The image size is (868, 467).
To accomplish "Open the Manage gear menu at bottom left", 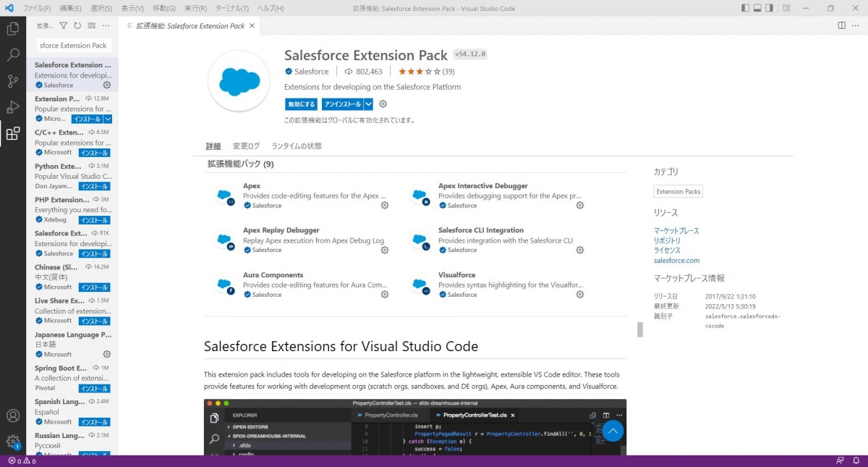I will (12, 439).
